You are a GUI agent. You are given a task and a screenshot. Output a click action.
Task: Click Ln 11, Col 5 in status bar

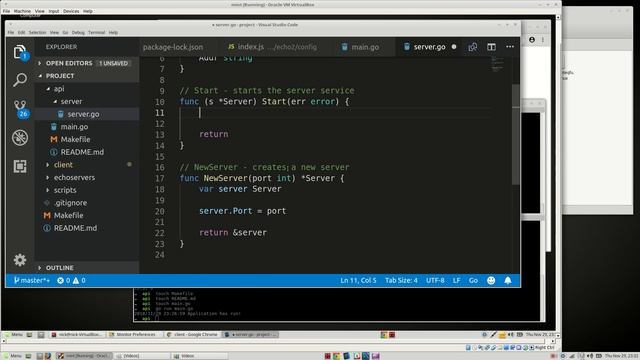358,280
